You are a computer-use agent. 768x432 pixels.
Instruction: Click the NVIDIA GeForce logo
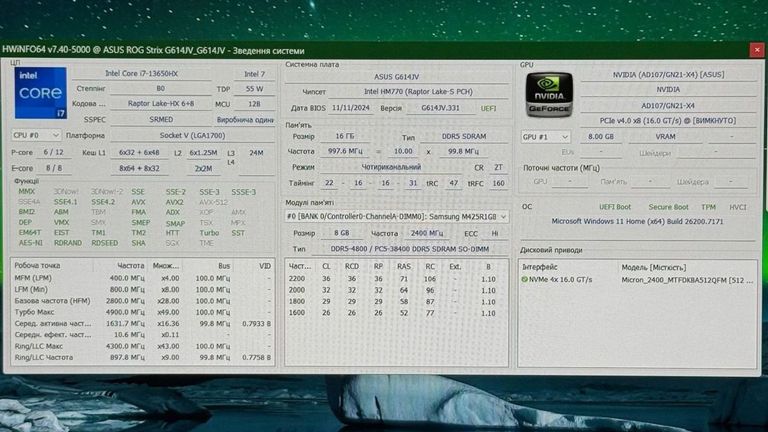(x=549, y=95)
